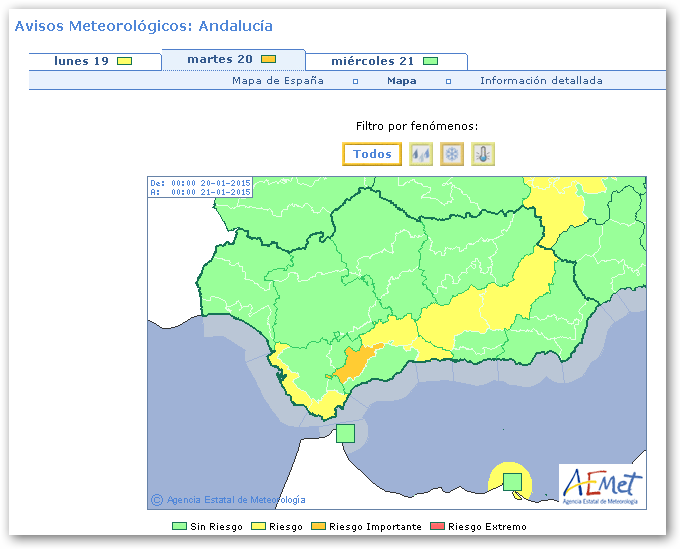
Task: Open the Mapa de España link
Action: click(278, 81)
